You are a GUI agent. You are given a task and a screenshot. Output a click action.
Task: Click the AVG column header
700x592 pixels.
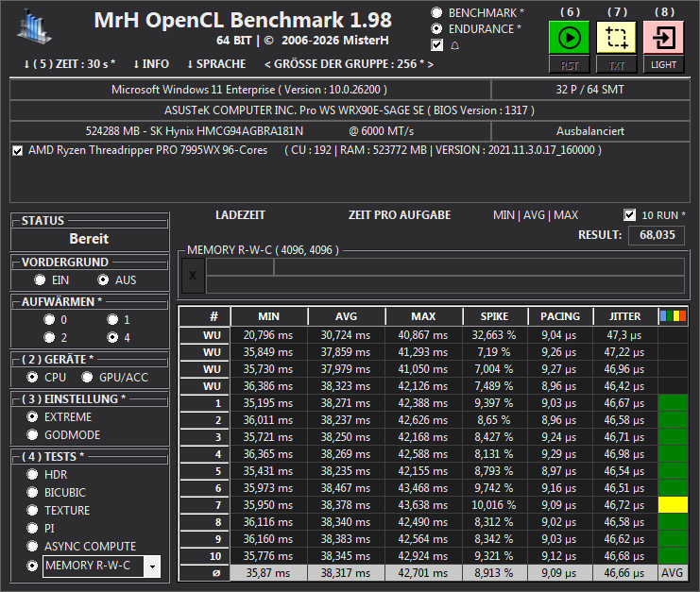[x=346, y=316]
